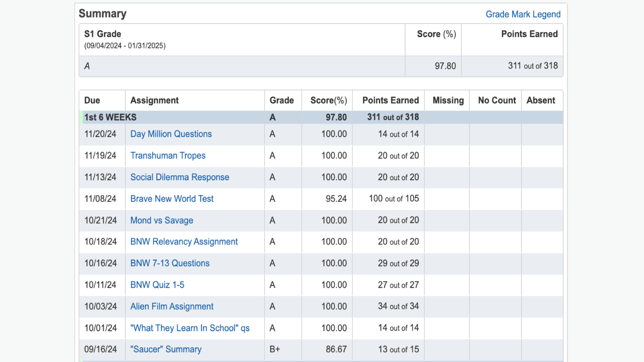Open "What They Learn In School" qs

click(190, 328)
